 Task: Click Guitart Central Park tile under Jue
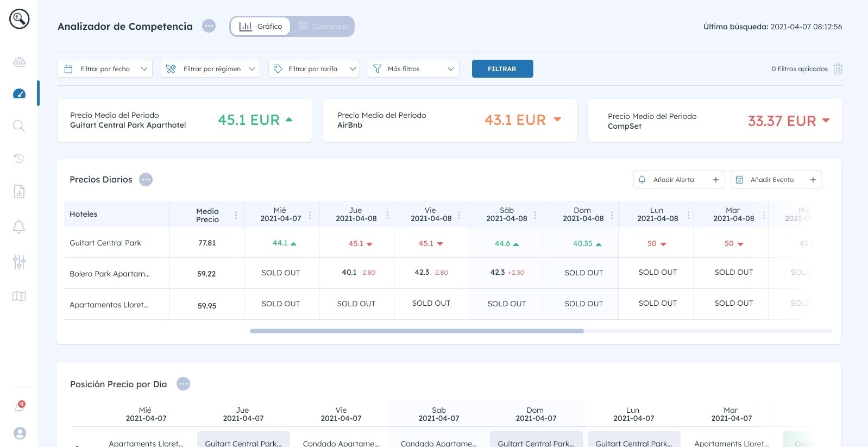pos(243,439)
